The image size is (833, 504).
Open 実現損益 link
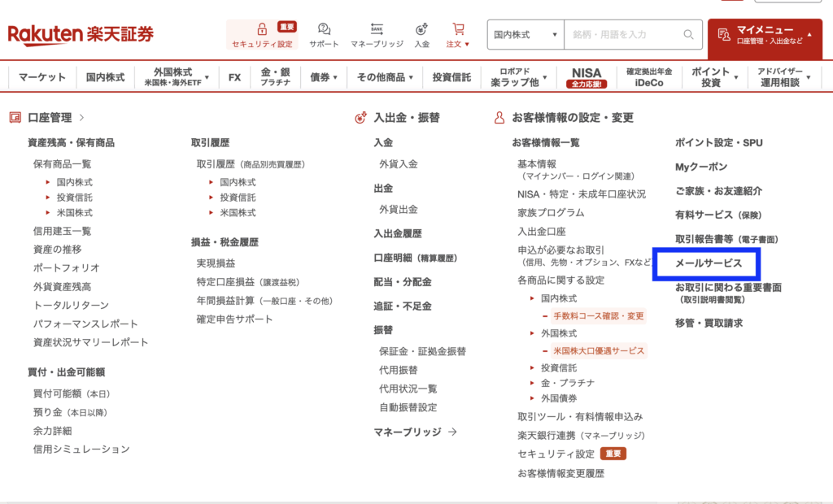(216, 263)
